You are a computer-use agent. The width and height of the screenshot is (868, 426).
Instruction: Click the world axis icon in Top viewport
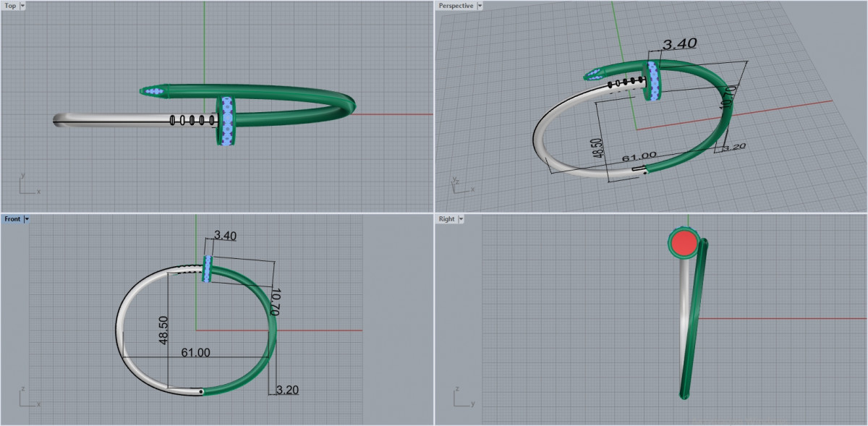pyautogui.click(x=29, y=184)
